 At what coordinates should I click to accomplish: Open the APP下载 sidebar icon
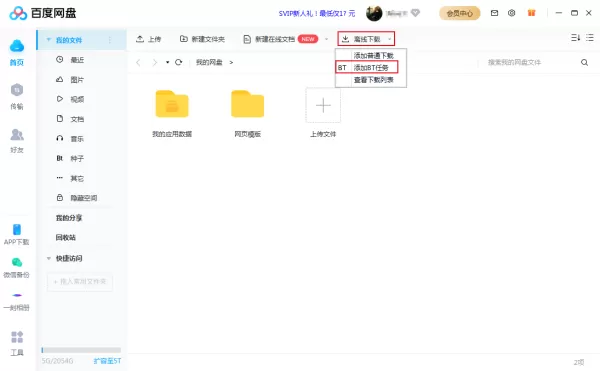pos(16,234)
